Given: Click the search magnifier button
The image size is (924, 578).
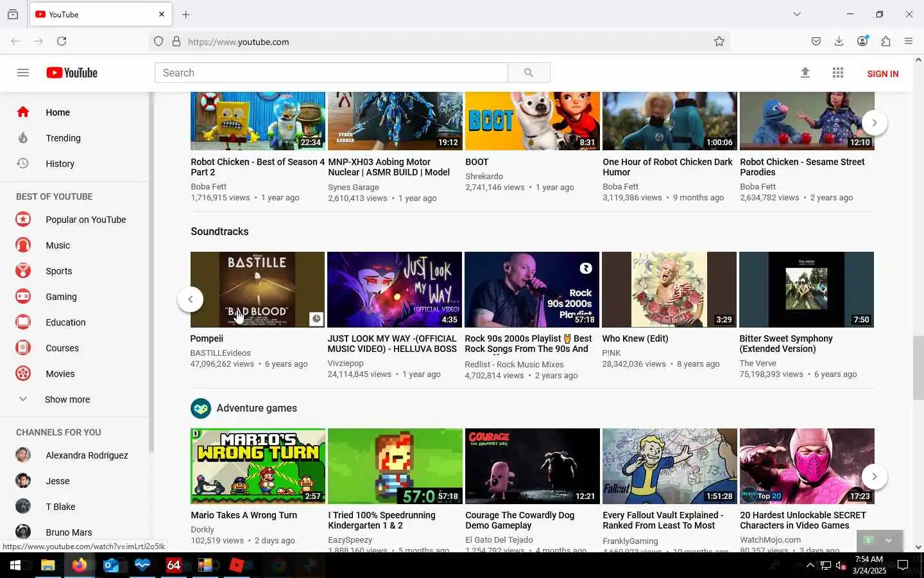Looking at the screenshot, I should coord(529,73).
